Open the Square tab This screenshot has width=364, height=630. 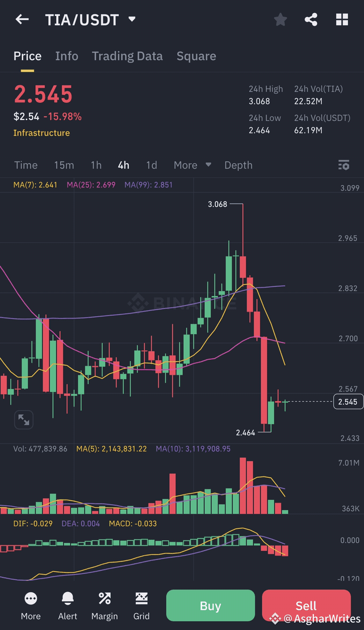[x=196, y=56]
